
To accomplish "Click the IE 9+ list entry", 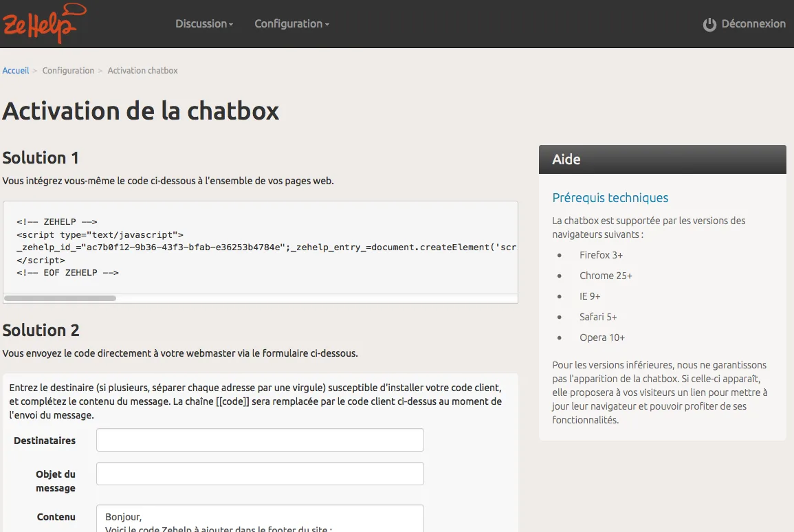I will coord(590,296).
